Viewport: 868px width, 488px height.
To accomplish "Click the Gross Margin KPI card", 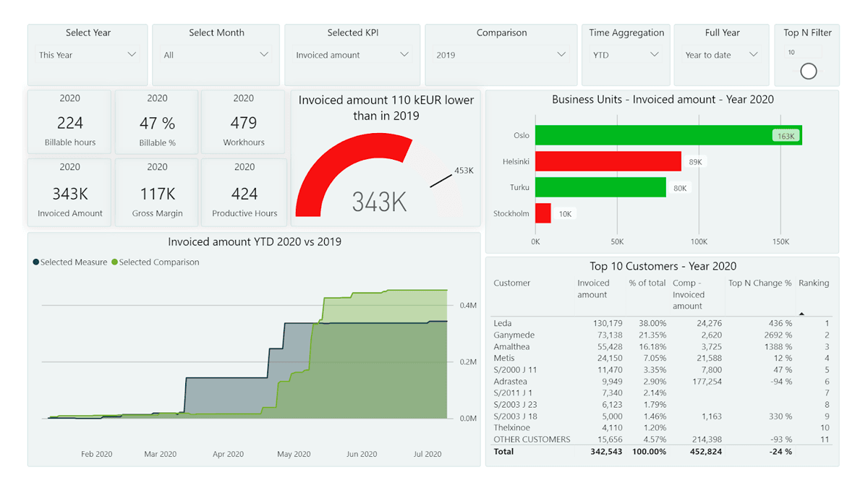I will click(x=157, y=192).
